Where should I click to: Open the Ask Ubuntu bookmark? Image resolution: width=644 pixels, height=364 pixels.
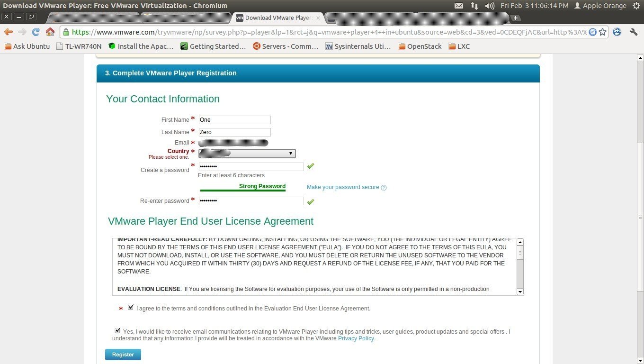pyautogui.click(x=27, y=46)
